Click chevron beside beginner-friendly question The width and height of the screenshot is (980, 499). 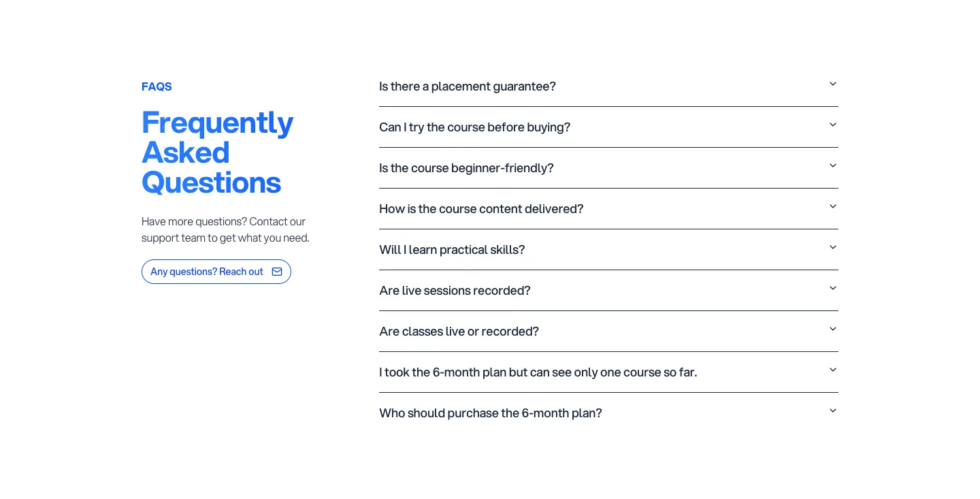tap(832, 165)
